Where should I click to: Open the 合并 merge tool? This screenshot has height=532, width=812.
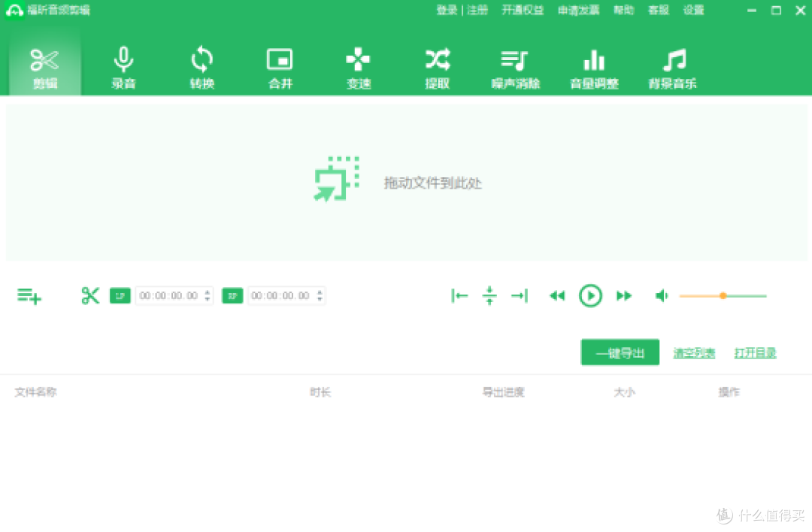(280, 68)
